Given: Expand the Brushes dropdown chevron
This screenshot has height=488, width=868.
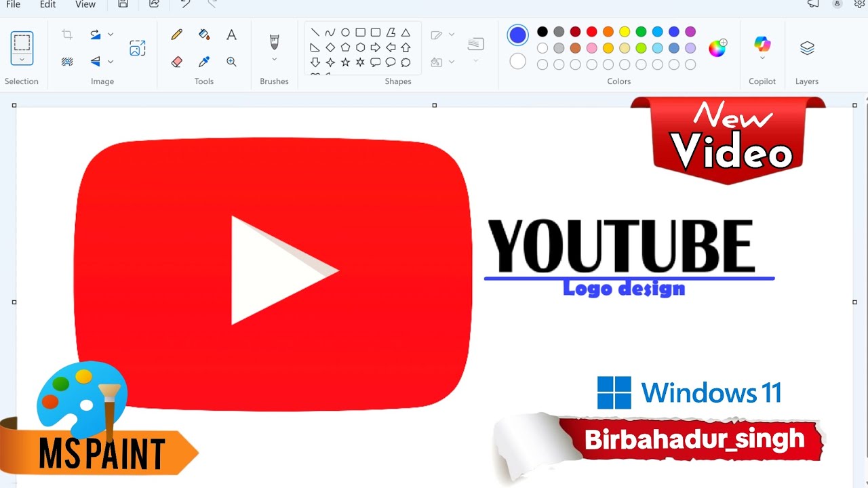Looking at the screenshot, I should [x=274, y=60].
